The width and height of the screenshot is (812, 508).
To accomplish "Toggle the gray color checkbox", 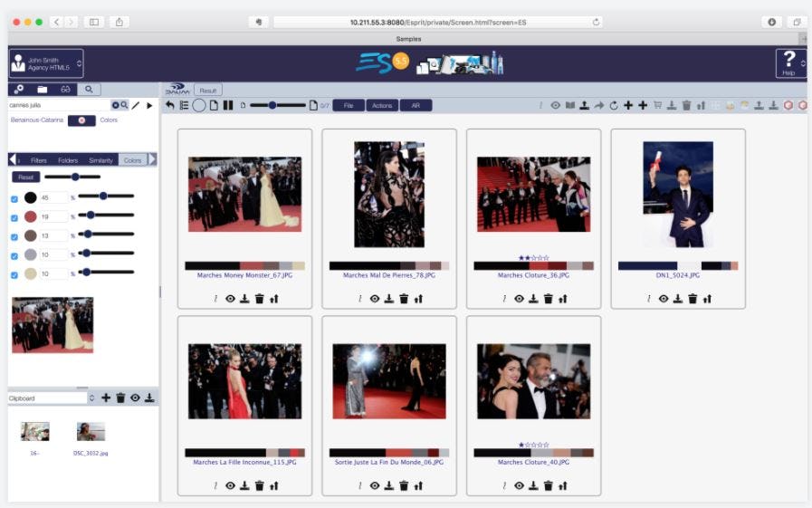I will 14,256.
